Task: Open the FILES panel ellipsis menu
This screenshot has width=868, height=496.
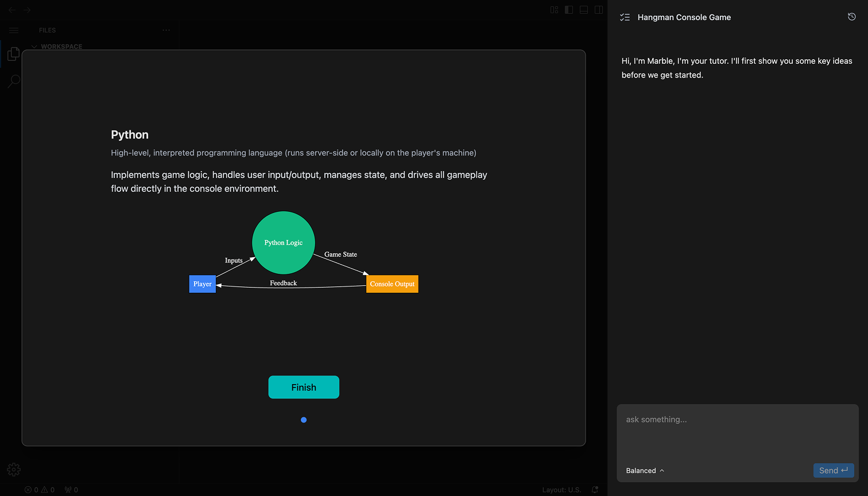Action: click(166, 30)
